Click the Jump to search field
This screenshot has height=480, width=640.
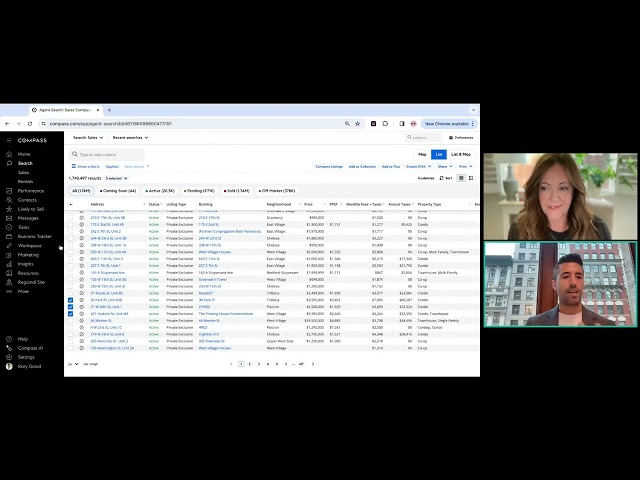(423, 138)
